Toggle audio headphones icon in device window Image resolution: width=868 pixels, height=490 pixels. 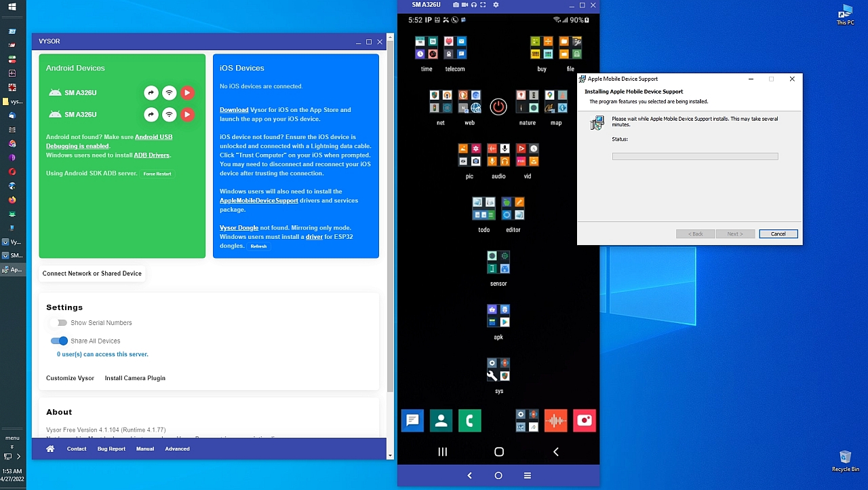(473, 5)
